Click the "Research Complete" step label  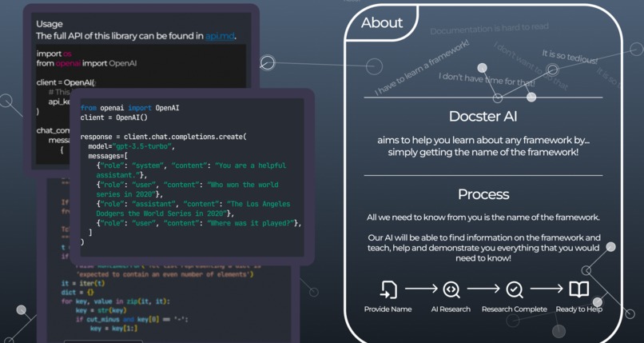tap(515, 309)
